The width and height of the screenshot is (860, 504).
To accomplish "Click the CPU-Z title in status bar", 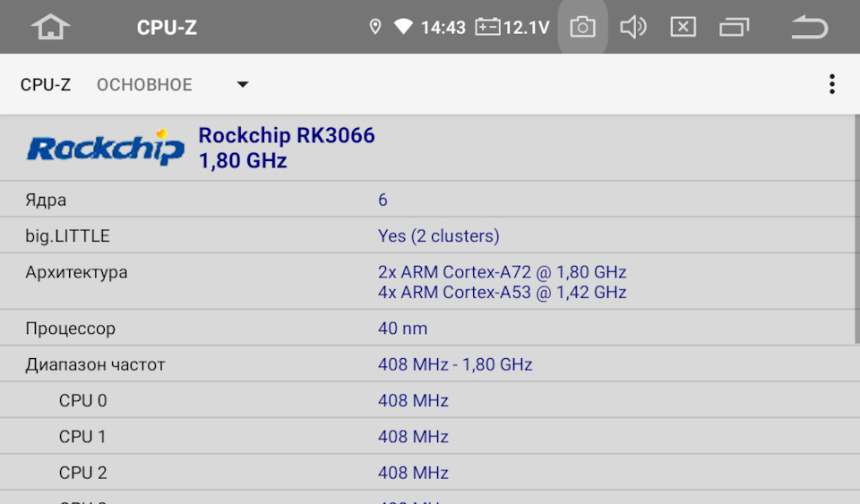I will point(167,28).
